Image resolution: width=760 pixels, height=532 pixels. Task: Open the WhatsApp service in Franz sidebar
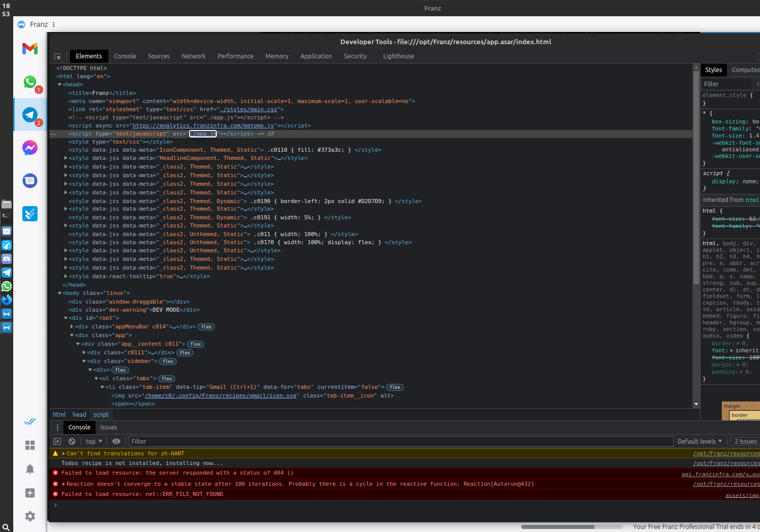point(30,82)
